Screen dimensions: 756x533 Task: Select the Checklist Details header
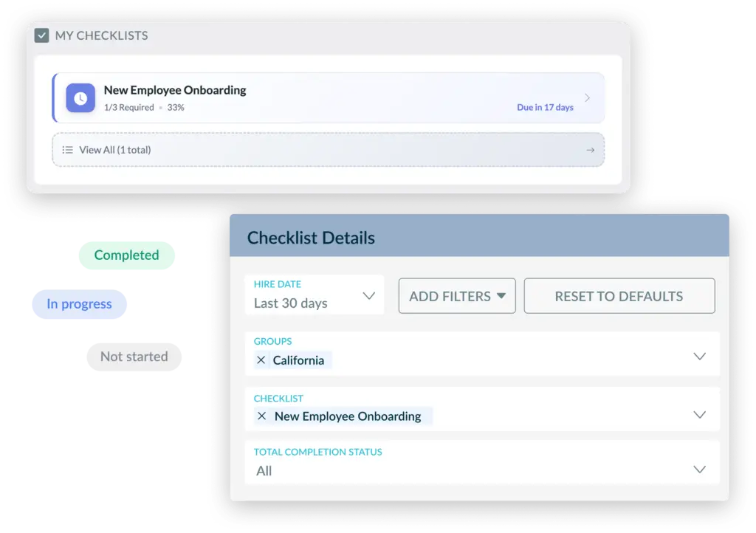point(311,237)
